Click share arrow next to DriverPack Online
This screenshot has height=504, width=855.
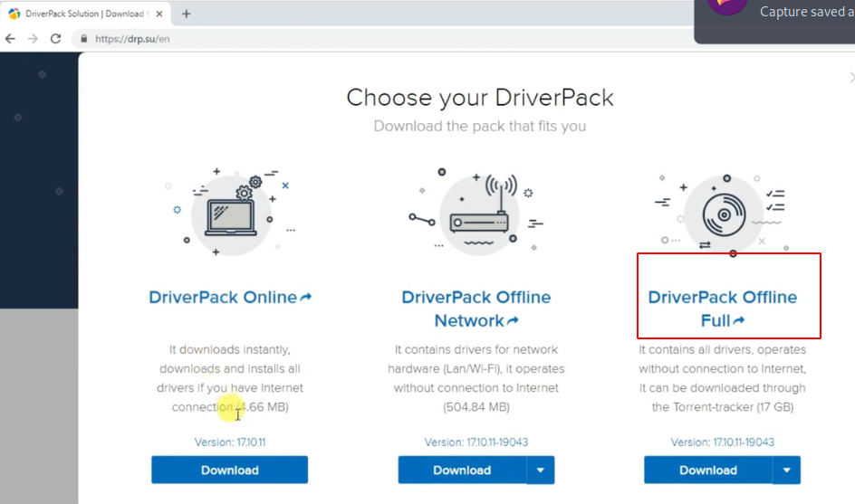(x=306, y=297)
